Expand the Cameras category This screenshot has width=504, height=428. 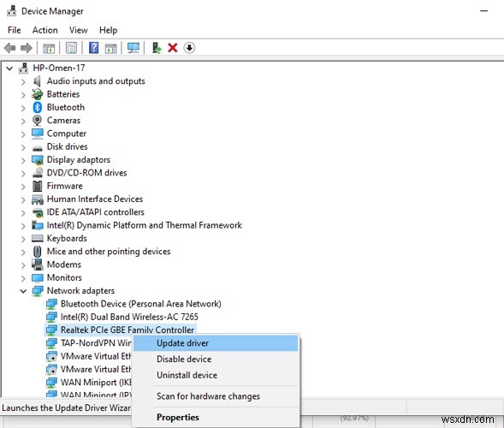point(23,121)
